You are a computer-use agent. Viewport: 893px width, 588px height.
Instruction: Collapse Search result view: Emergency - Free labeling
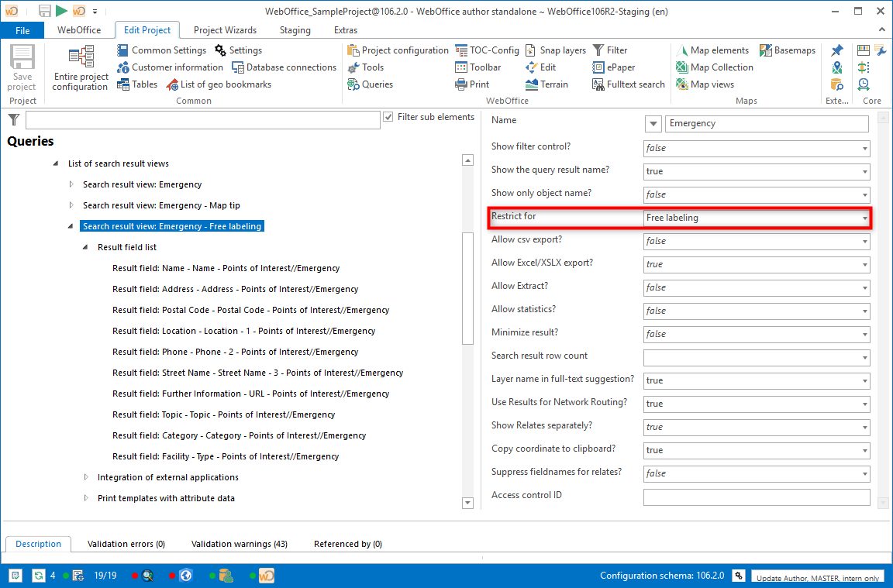pos(71,227)
